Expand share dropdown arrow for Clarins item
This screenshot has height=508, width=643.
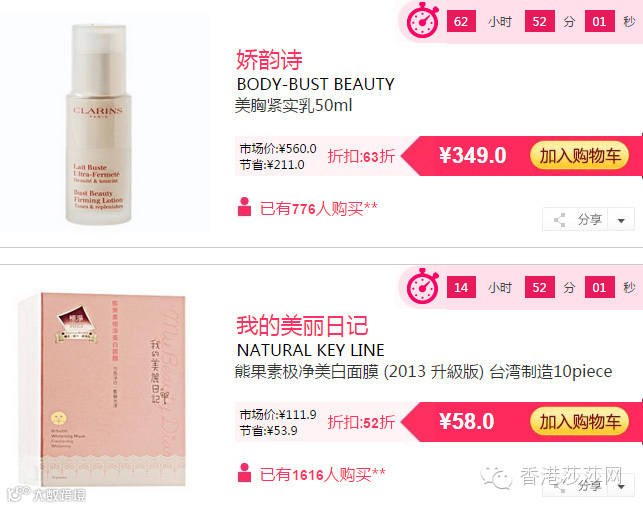(x=621, y=221)
